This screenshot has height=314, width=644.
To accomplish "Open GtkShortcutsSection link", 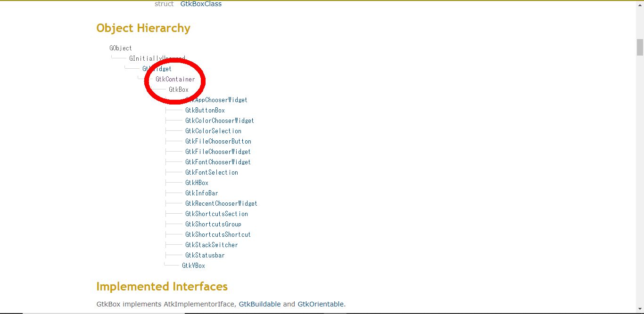I will [x=216, y=214].
